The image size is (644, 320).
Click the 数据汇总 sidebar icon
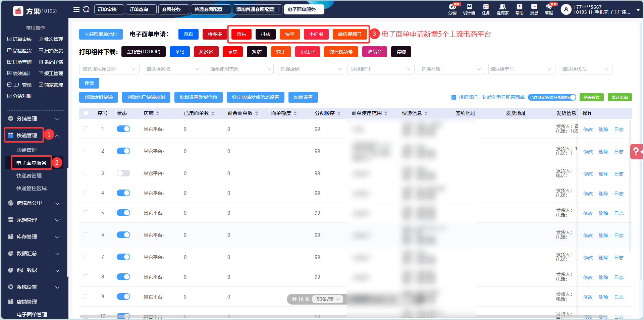click(11, 254)
